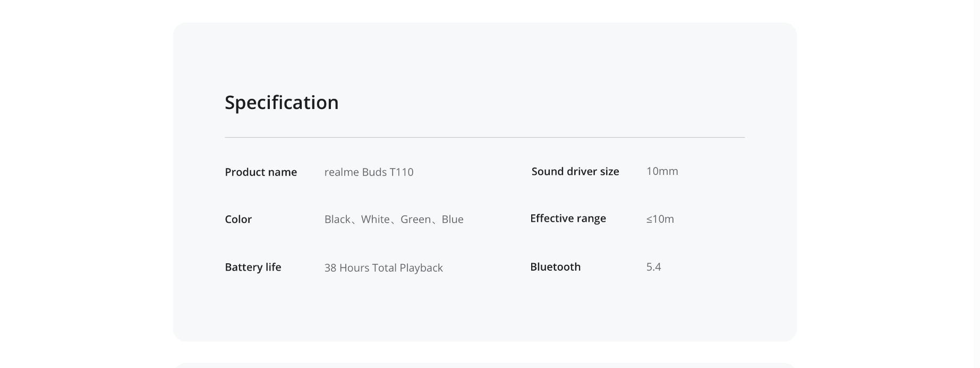Click the Black color option text
Viewport: 980px width, 368px height.
tap(337, 220)
